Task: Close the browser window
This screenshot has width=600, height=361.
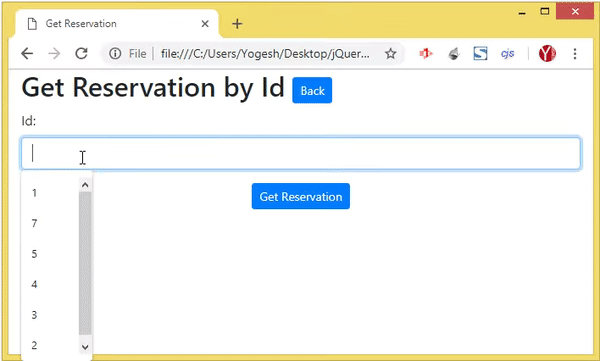Action: point(575,11)
